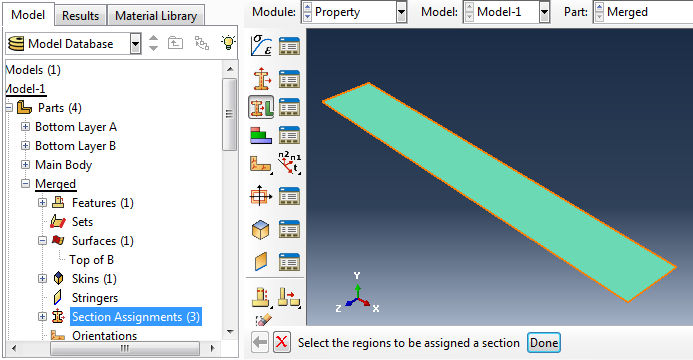This screenshot has width=693, height=360.
Task: Switch to the Material Library tab
Action: [x=156, y=15]
